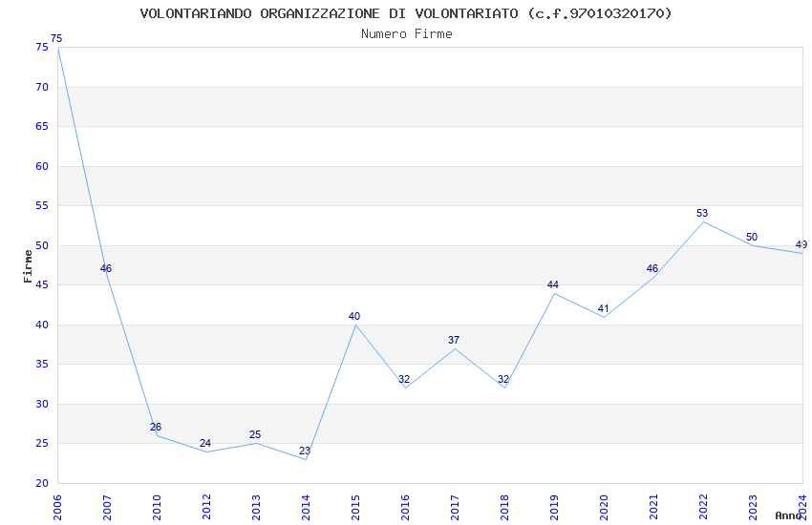Click the x-axis year 2006
The height and width of the screenshot is (525, 812).
[57, 508]
